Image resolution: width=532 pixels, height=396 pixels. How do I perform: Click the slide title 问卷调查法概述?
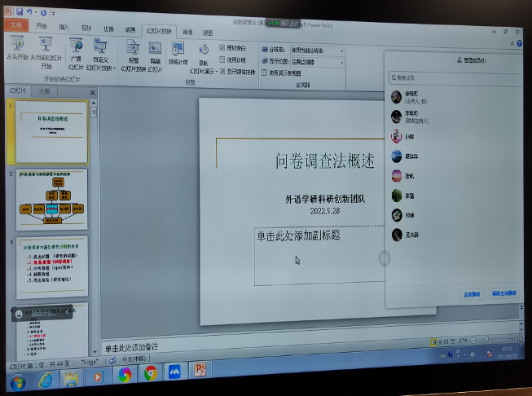pyautogui.click(x=325, y=161)
